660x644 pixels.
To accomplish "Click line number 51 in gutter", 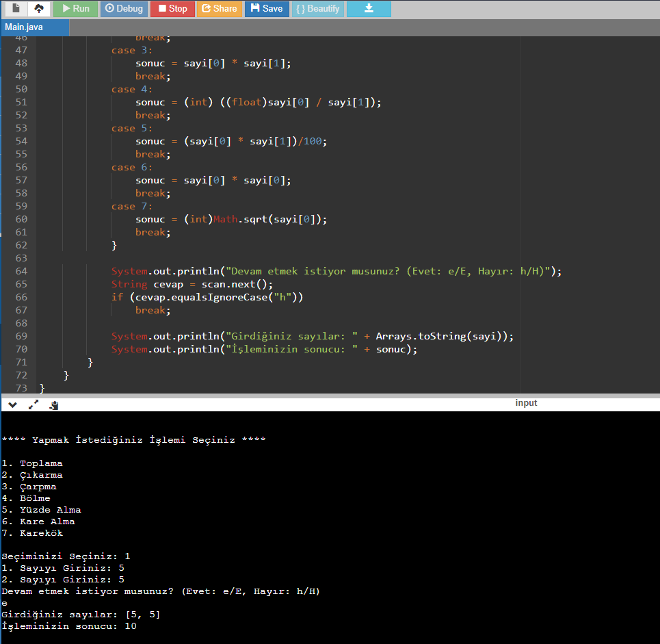I will point(21,102).
